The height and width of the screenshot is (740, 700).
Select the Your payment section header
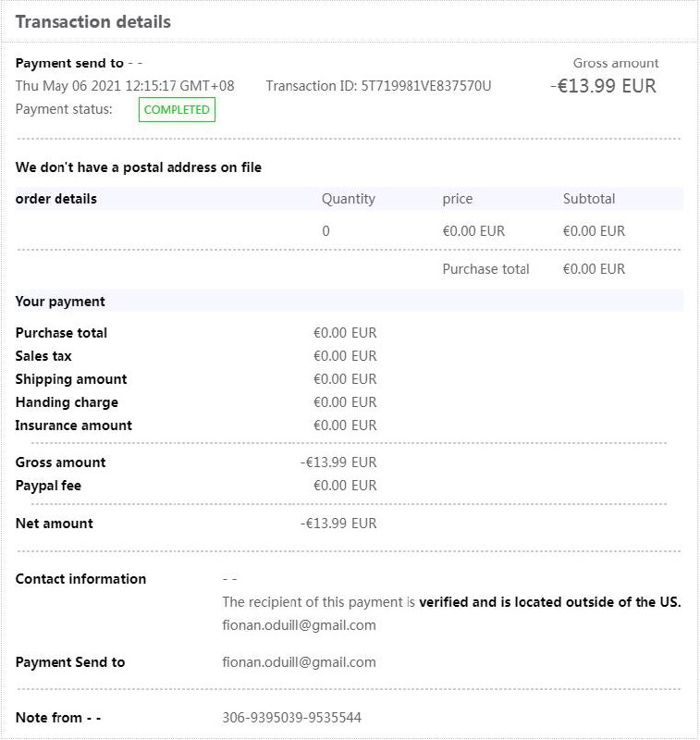[60, 302]
